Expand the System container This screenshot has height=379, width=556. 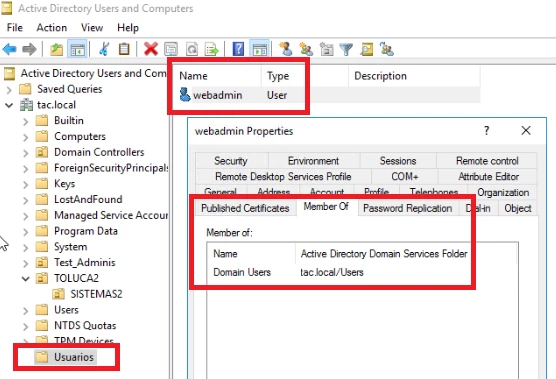pos(25,247)
